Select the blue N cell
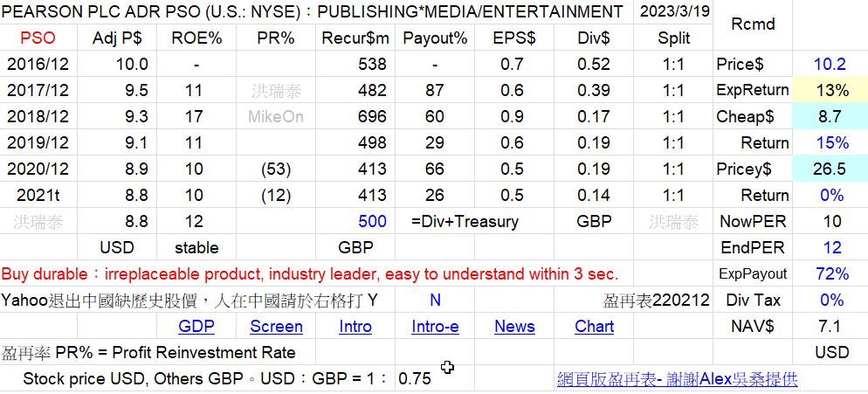This screenshot has height=394, width=868. click(435, 300)
